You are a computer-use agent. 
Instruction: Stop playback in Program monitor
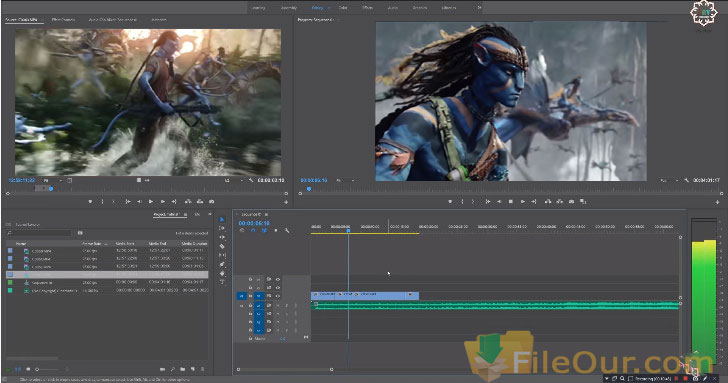click(511, 201)
